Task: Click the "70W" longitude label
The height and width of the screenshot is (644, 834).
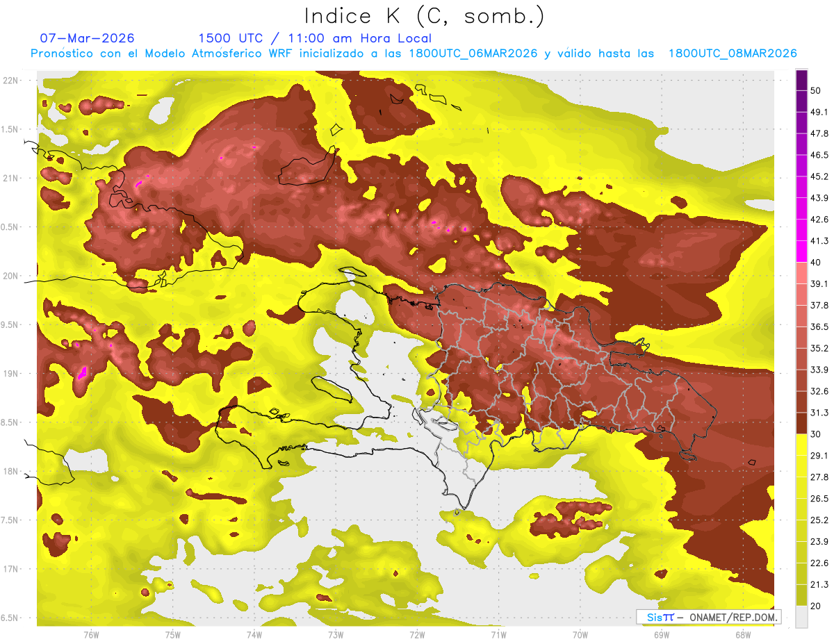Action: 580,635
